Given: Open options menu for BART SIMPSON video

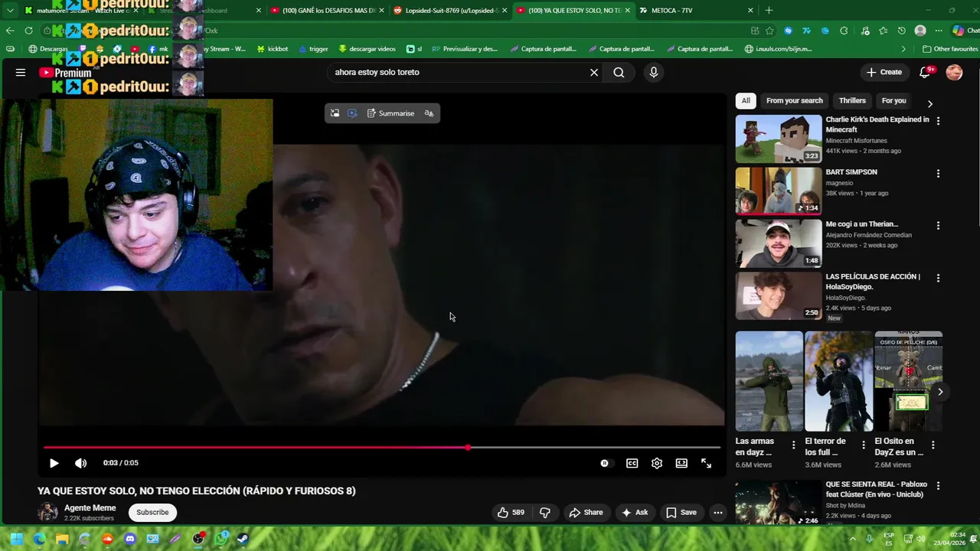Looking at the screenshot, I should pyautogui.click(x=938, y=174).
